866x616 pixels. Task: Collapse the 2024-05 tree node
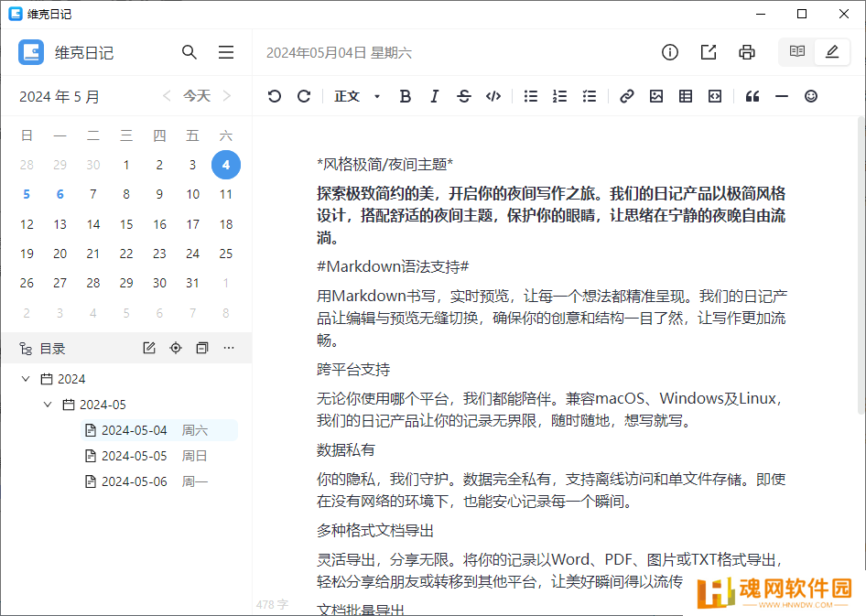[48, 405]
